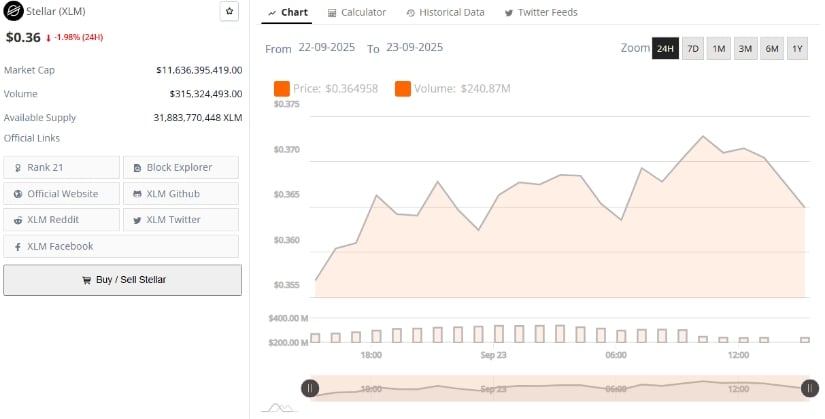Open the XLM Twitter link
Viewport: 825px width, 419px height.
[x=180, y=220]
